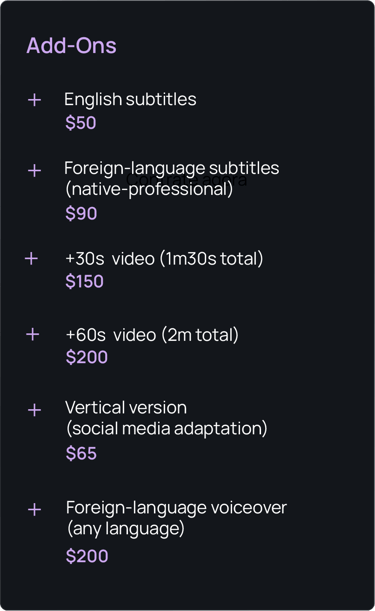The image size is (375, 611).
Task: Click the Vertical version text
Action: [x=126, y=408]
